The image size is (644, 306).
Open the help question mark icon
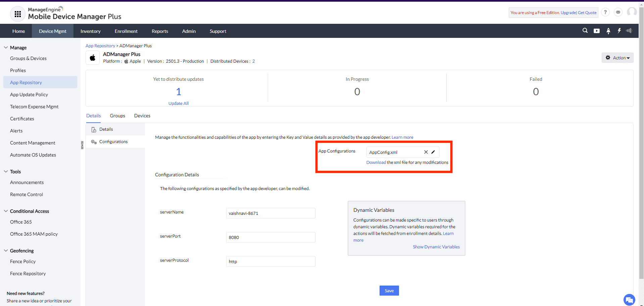pos(605,12)
